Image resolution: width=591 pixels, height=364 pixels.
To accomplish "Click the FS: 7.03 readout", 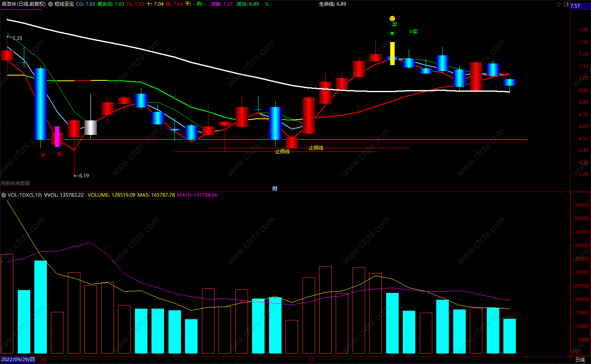I will pyautogui.click(x=135, y=4).
